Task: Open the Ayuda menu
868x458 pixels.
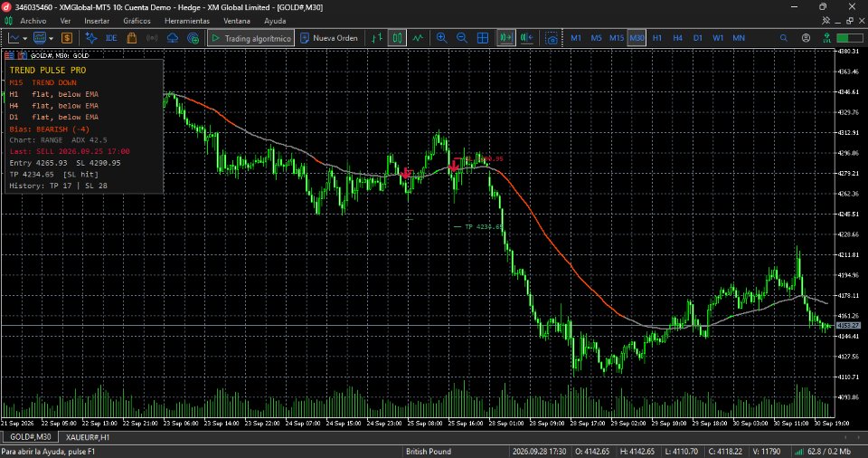Action: (x=275, y=21)
